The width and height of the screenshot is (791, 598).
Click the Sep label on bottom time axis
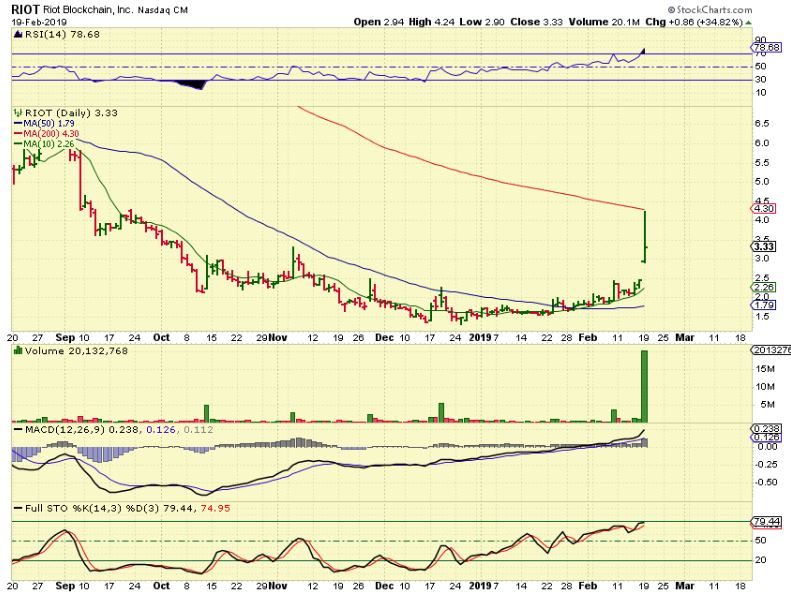click(x=65, y=586)
